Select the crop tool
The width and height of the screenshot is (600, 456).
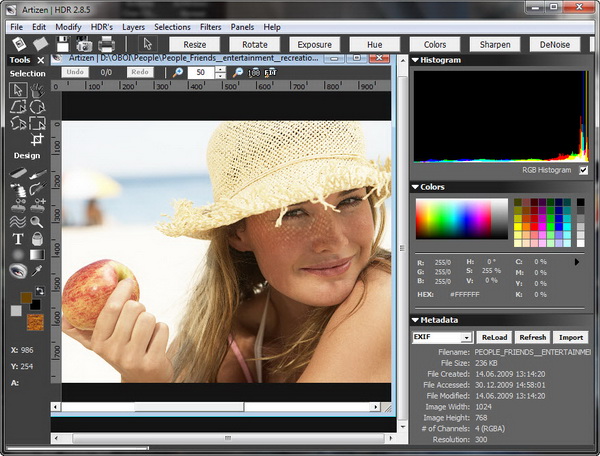[x=37, y=141]
